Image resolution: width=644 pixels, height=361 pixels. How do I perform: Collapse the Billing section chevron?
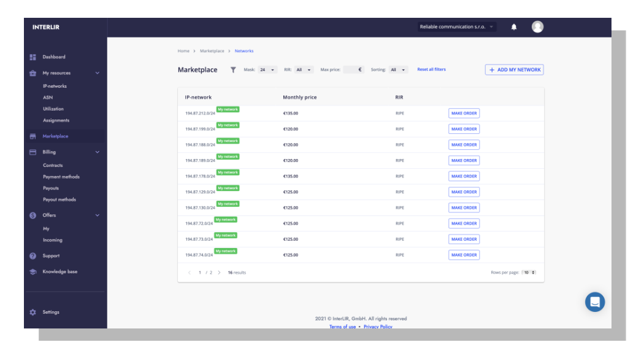click(x=98, y=152)
